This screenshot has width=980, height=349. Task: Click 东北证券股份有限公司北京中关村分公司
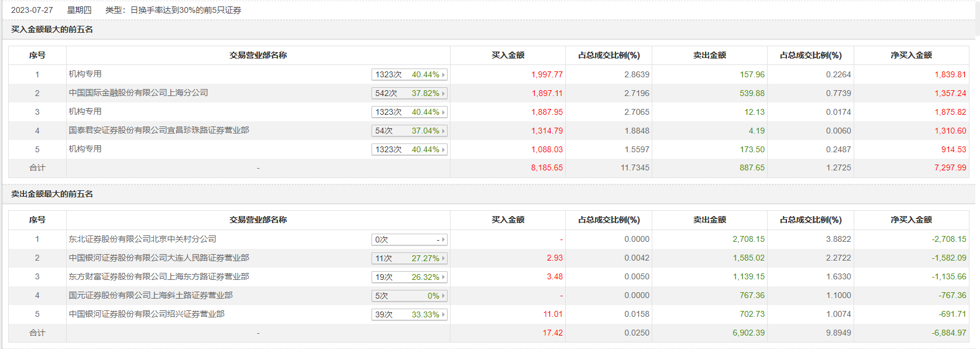pyautogui.click(x=143, y=239)
